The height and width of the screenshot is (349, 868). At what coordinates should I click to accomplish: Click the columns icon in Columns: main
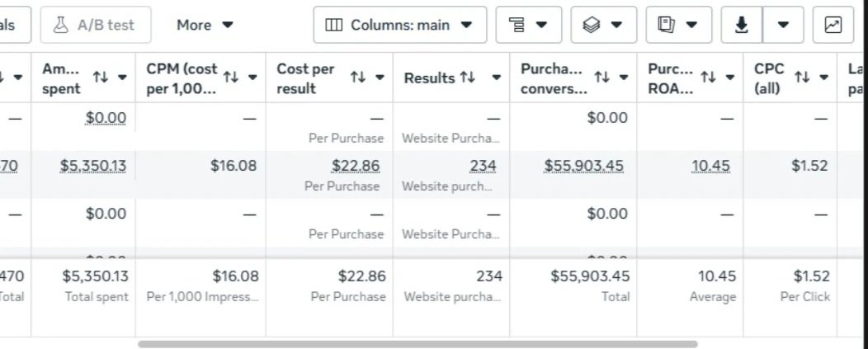(x=333, y=25)
